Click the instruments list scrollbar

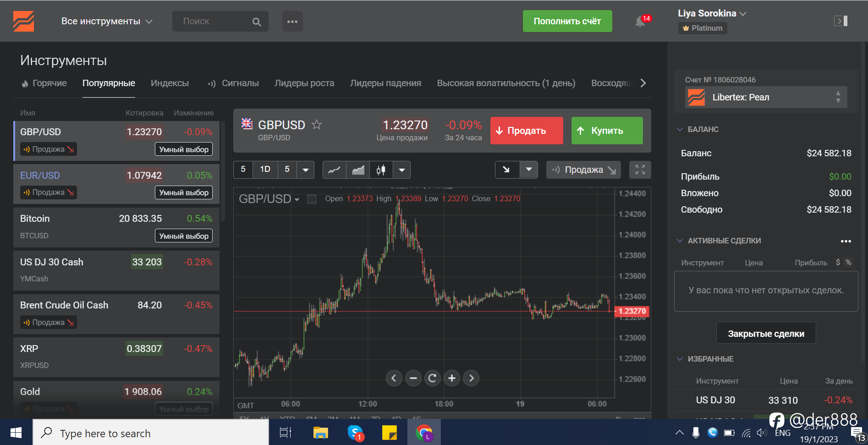click(x=223, y=172)
